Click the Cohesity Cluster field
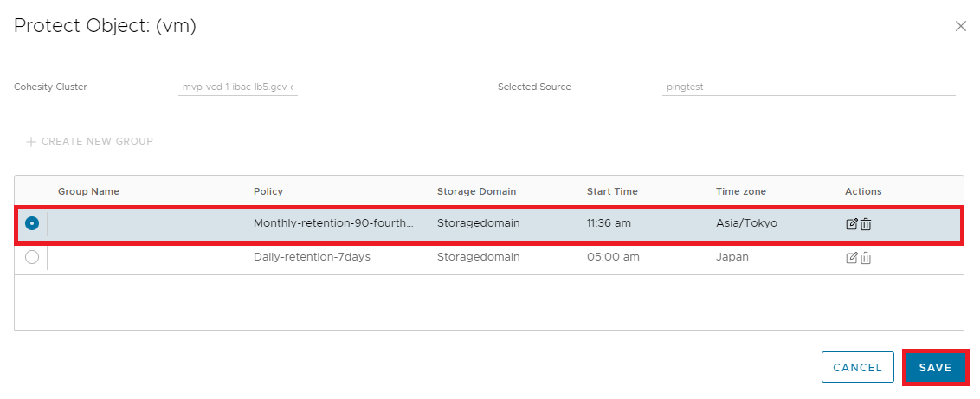The width and height of the screenshot is (980, 399). [x=237, y=87]
